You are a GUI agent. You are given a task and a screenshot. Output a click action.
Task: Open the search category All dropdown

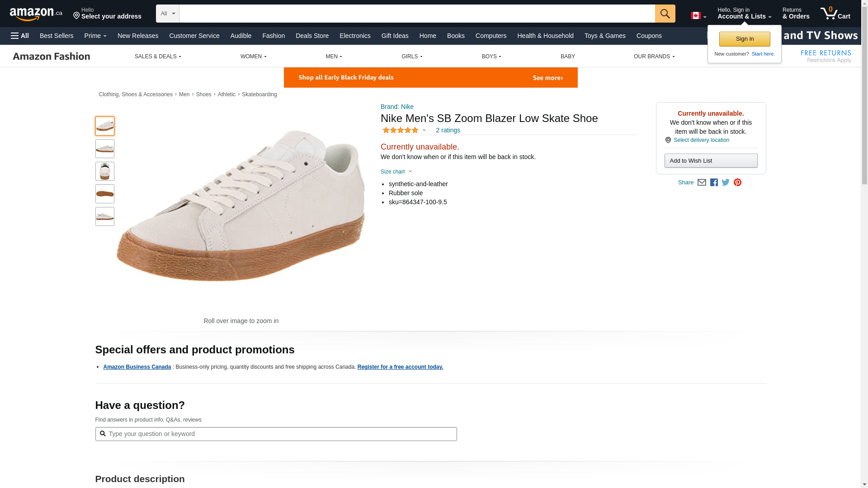[x=167, y=14]
